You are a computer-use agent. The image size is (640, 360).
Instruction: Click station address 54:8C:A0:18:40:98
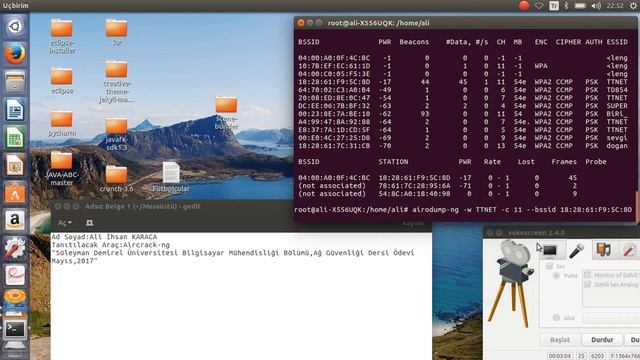(x=414, y=194)
